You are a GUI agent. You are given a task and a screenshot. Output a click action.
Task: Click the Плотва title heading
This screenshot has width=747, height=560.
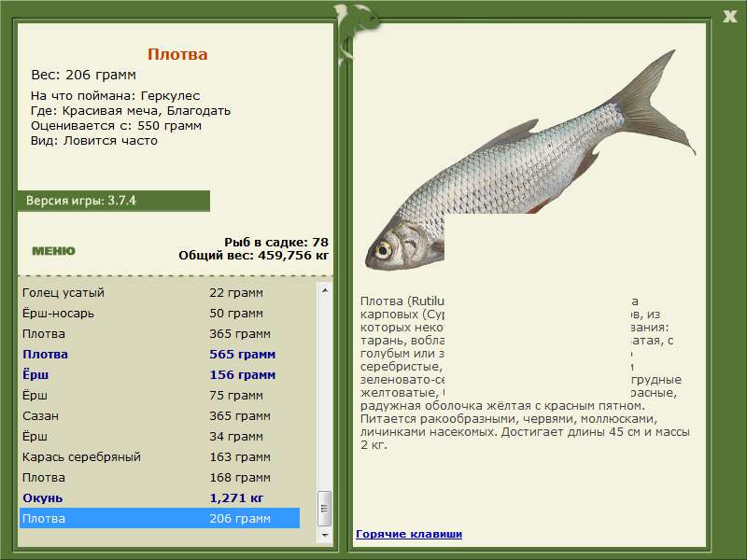tap(177, 54)
